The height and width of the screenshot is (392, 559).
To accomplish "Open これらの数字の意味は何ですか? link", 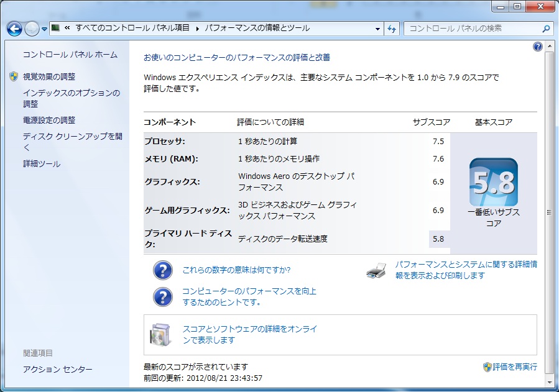I will (x=236, y=270).
